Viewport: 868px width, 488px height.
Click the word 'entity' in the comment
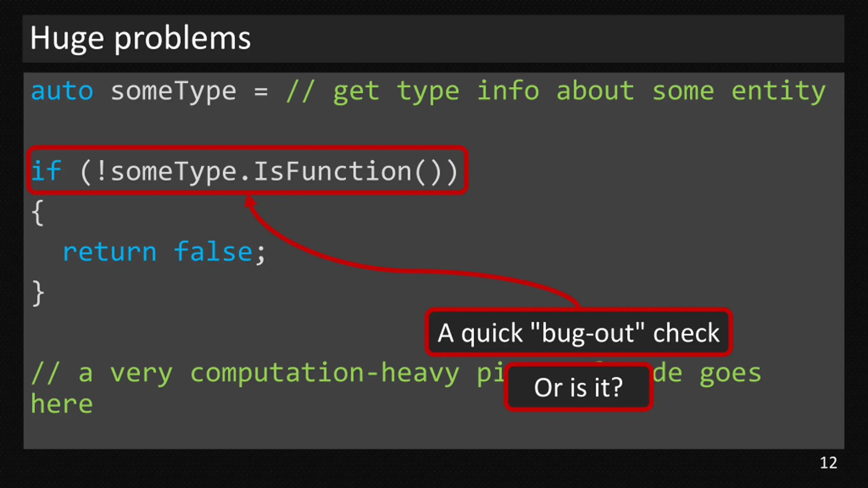[778, 92]
